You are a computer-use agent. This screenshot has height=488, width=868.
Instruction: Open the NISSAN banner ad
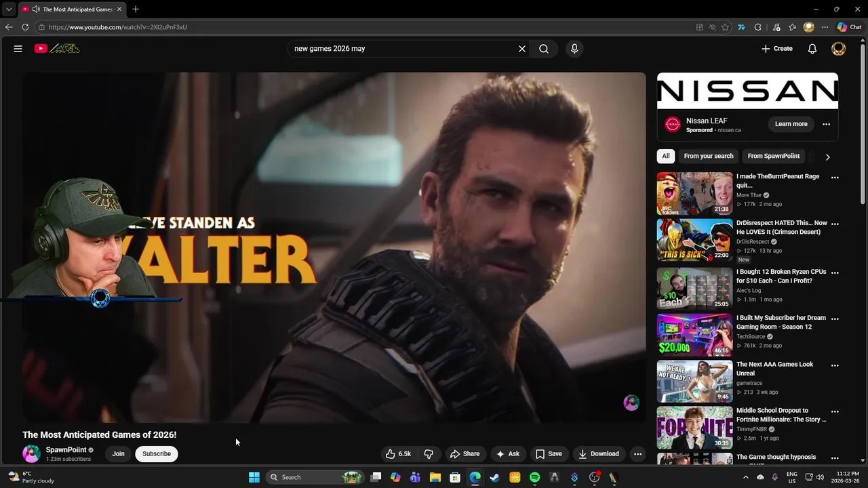[747, 91]
